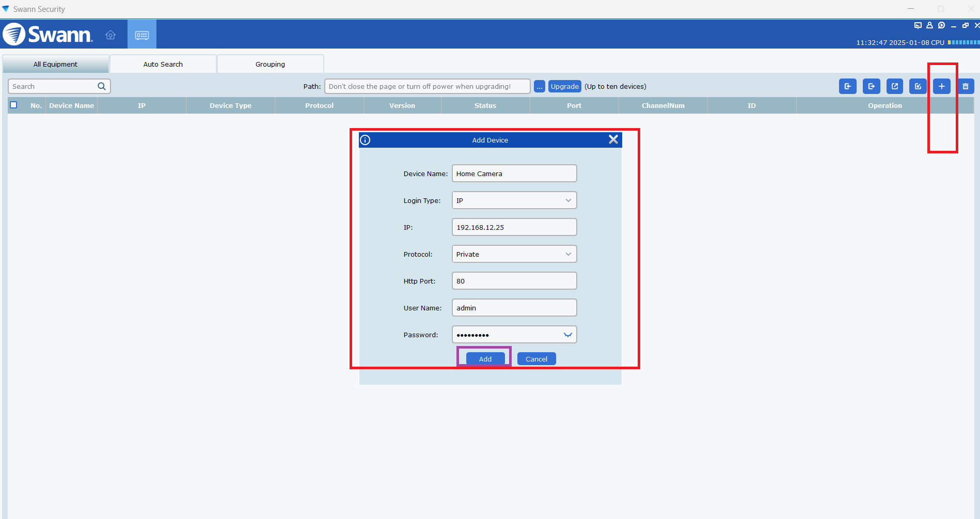Click the CPU usage meter in the header
Screen dimensions: 980x519
(x=963, y=42)
